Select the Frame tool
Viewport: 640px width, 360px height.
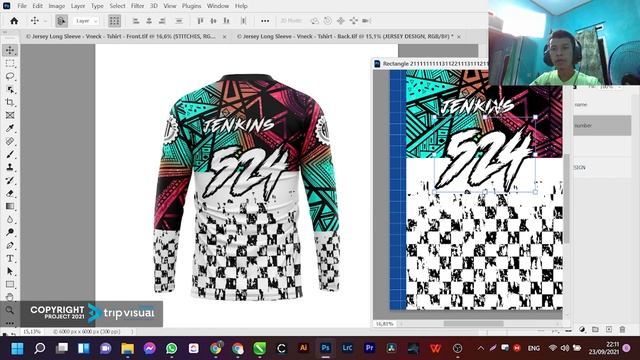[10, 116]
